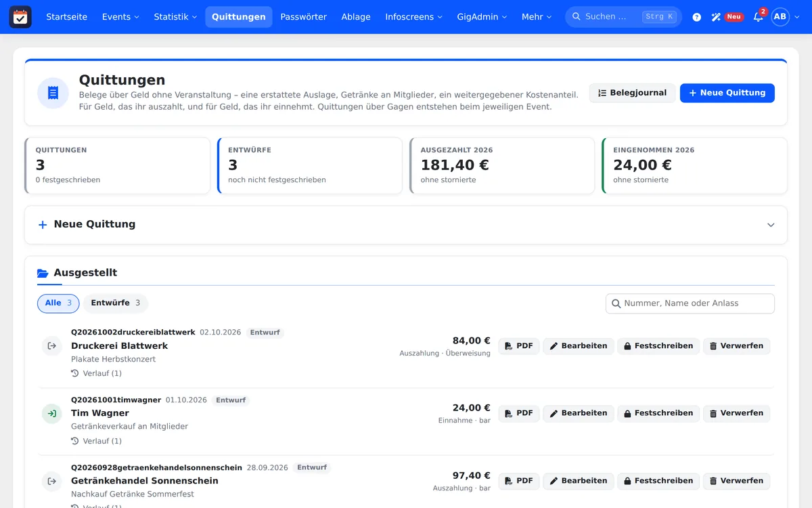Image resolution: width=812 pixels, height=508 pixels.
Task: Click the payout icon for Getränkehandel Sonnenschein
Action: [x=51, y=481]
